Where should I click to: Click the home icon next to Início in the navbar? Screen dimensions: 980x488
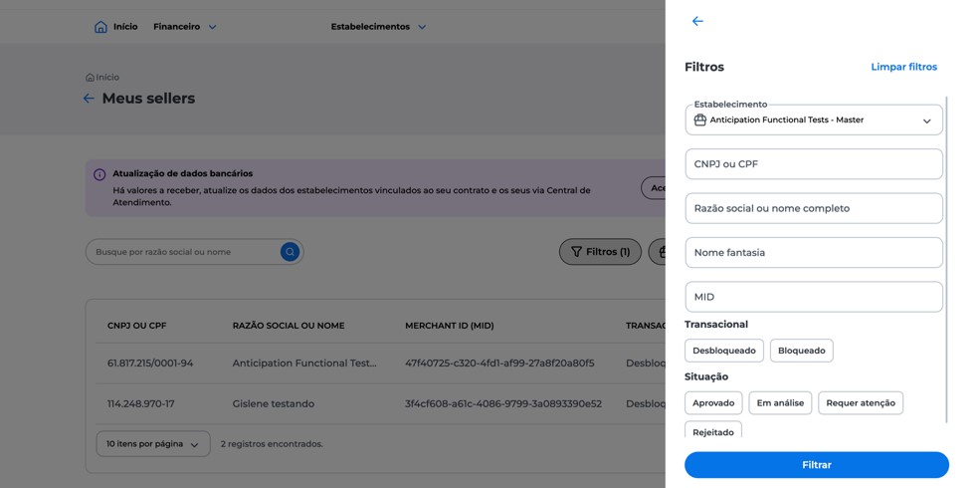click(x=100, y=27)
